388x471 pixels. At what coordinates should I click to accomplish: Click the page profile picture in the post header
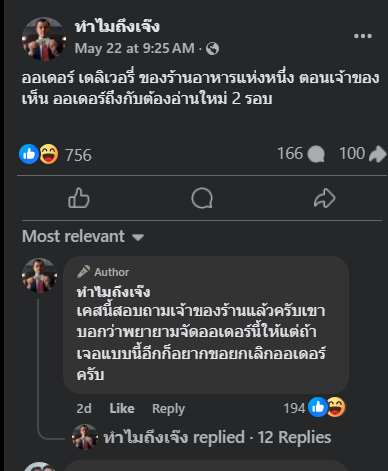coord(44,39)
